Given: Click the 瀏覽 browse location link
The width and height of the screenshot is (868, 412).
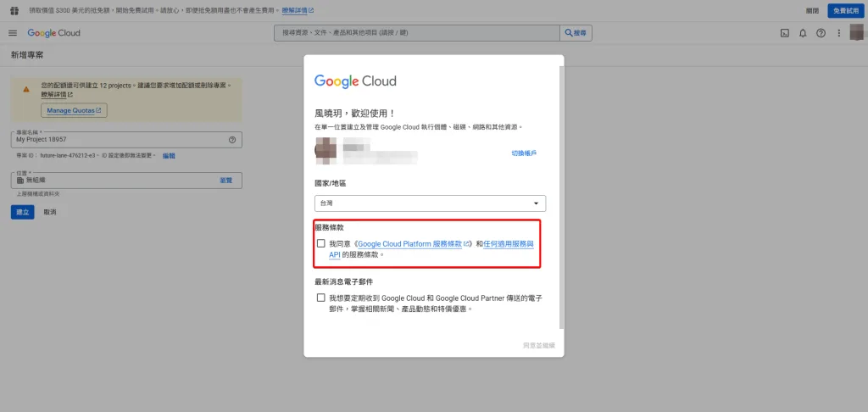Looking at the screenshot, I should coord(225,181).
